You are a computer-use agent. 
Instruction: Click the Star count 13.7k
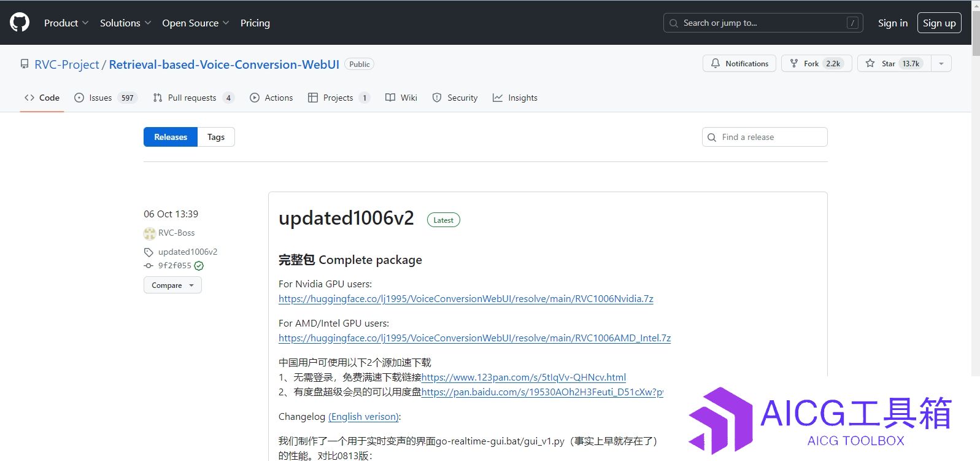(x=911, y=63)
